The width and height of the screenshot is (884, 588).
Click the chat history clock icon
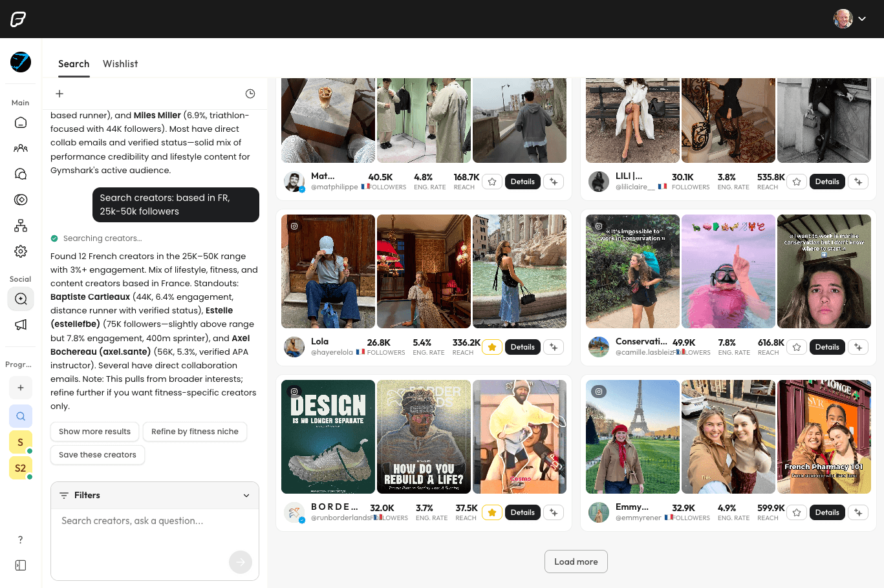(250, 93)
